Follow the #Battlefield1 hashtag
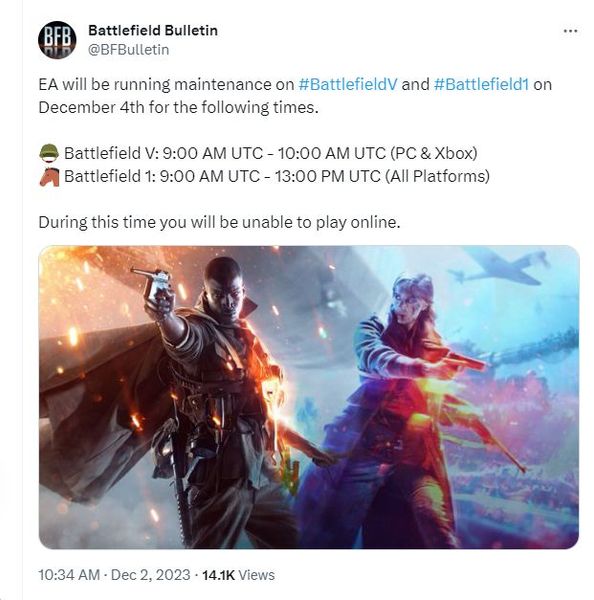The height and width of the screenshot is (600, 594). 481,84
